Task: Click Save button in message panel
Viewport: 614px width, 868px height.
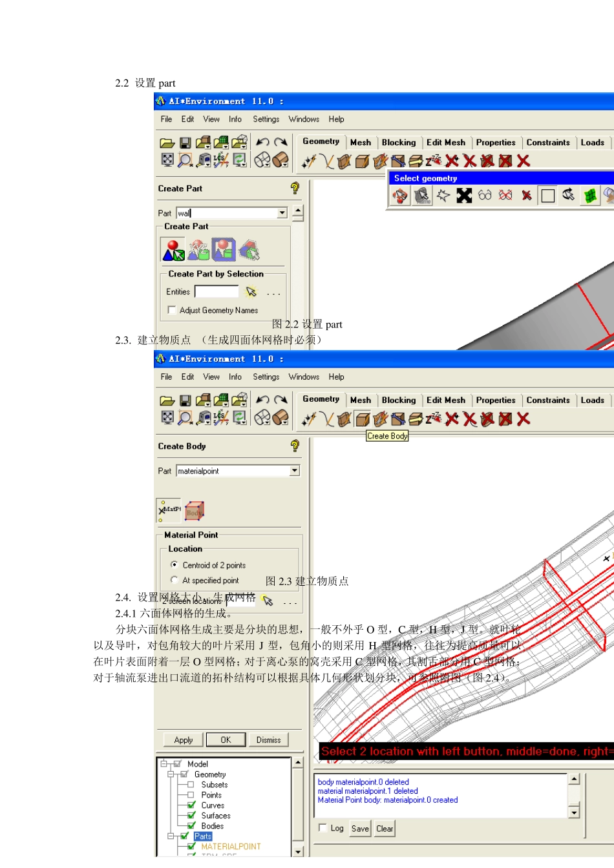Action: 360,829
